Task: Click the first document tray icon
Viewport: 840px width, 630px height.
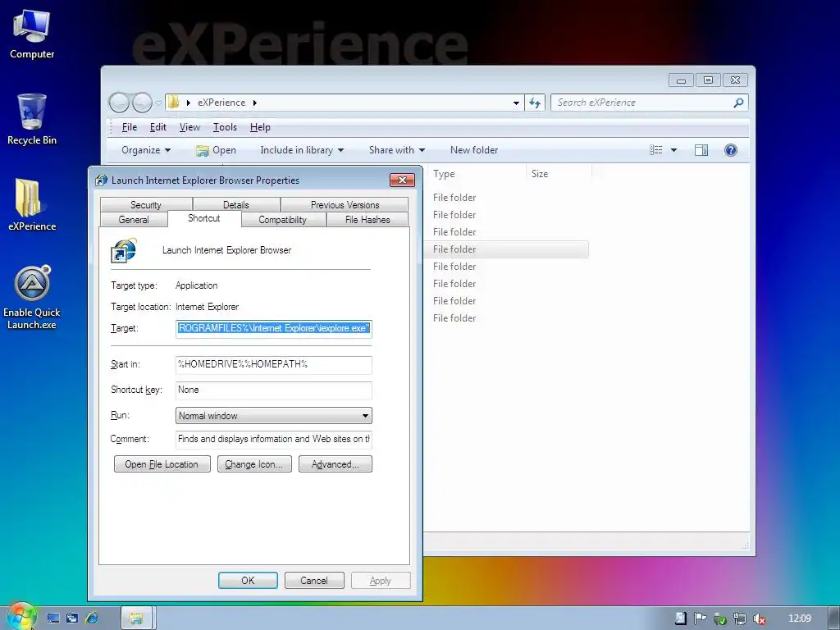Action: 680,619
